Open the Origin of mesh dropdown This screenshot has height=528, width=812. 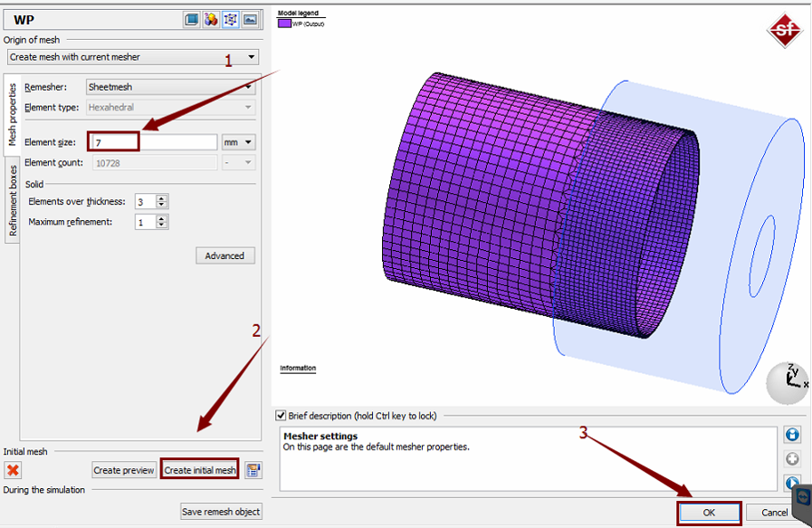[x=133, y=57]
